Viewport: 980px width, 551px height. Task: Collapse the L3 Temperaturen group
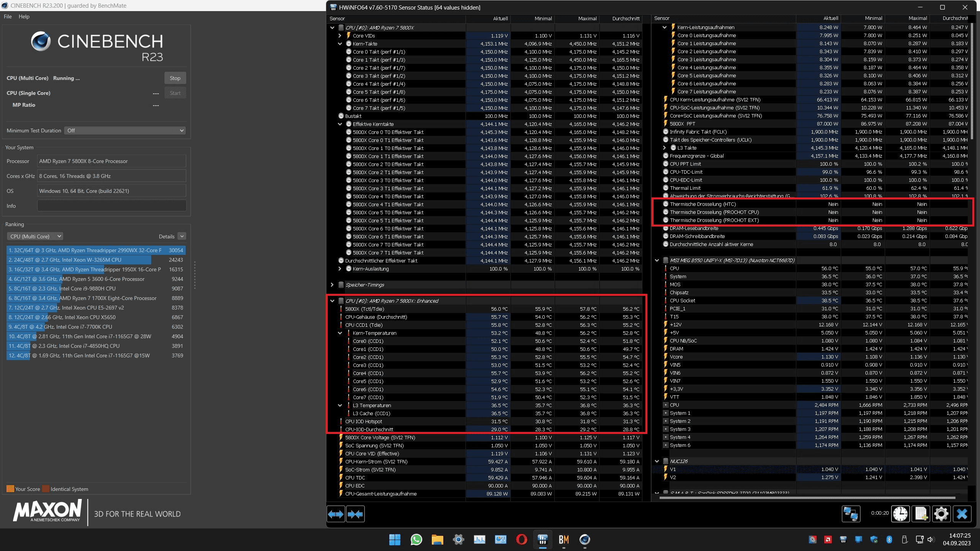pos(340,405)
